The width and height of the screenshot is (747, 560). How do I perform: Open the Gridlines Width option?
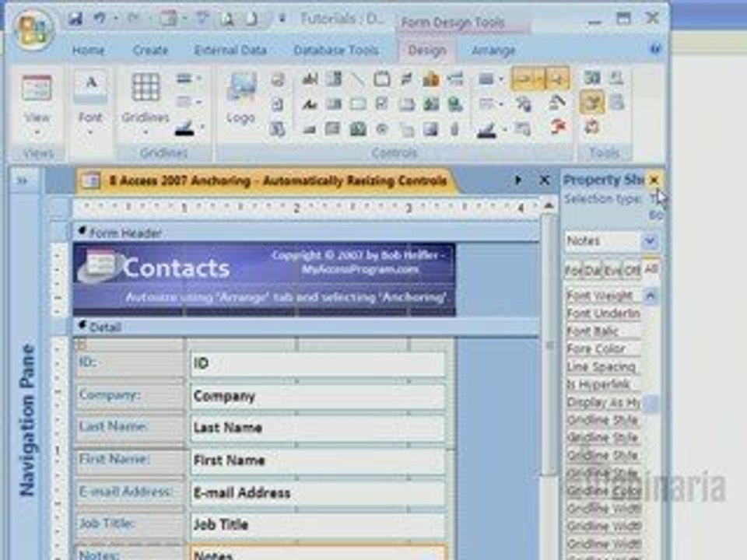pyautogui.click(x=188, y=79)
